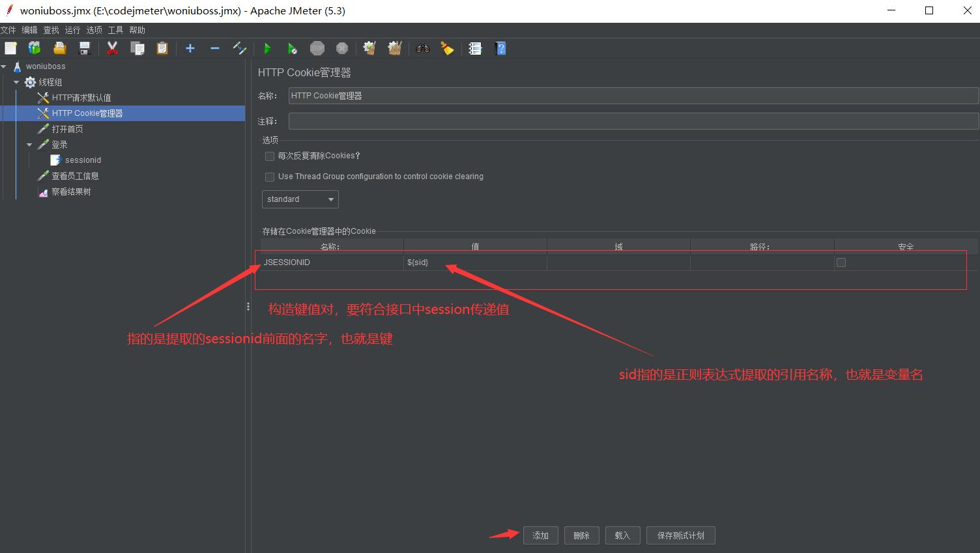Open the 编辑 menu
This screenshot has height=553, width=980.
(x=29, y=30)
